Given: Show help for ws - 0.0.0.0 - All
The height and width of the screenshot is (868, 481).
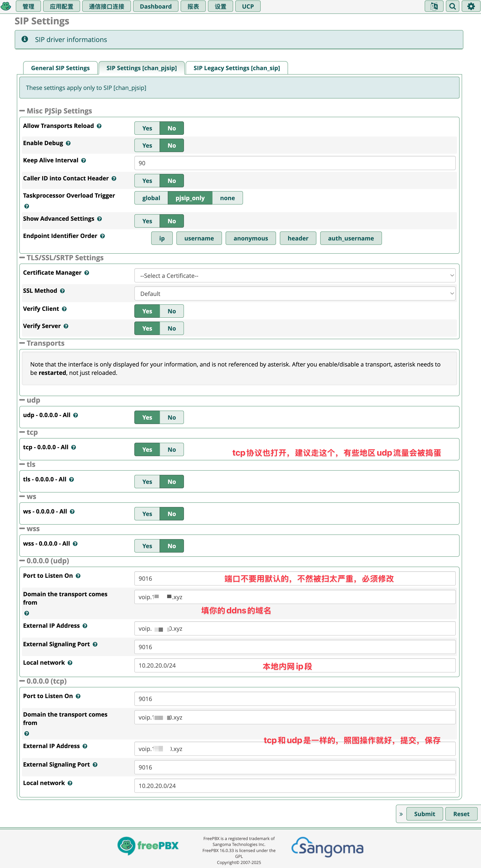Looking at the screenshot, I should tap(72, 512).
